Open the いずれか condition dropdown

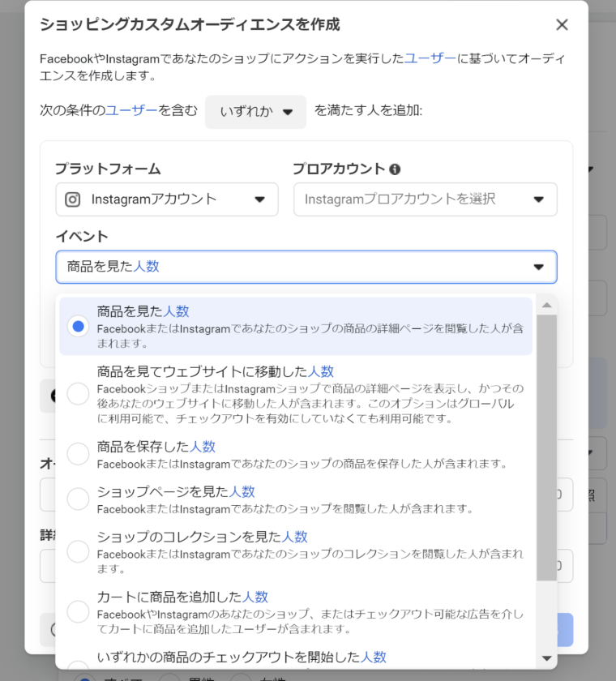coord(255,112)
